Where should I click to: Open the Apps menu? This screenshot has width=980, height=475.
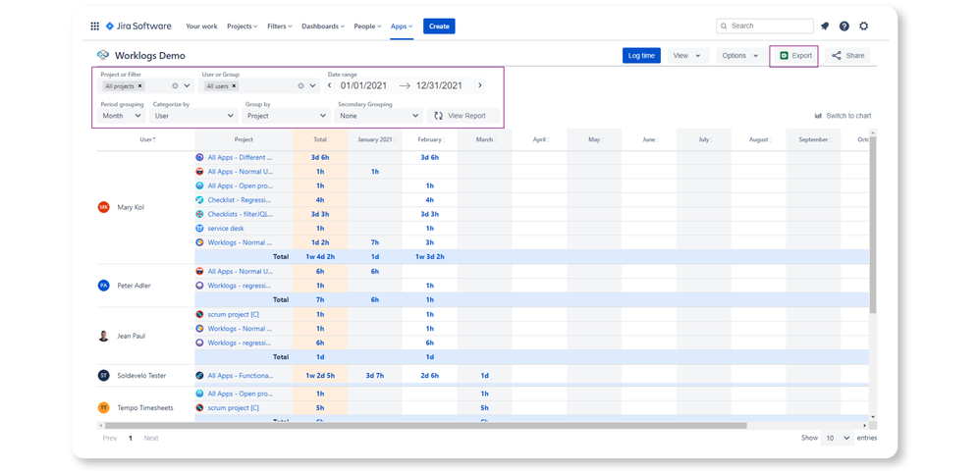point(402,26)
